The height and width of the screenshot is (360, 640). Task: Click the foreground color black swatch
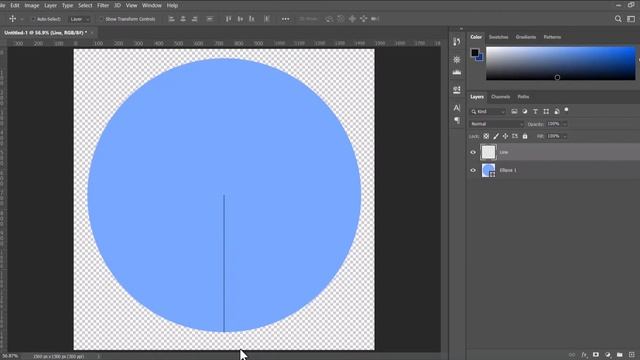pyautogui.click(x=474, y=52)
